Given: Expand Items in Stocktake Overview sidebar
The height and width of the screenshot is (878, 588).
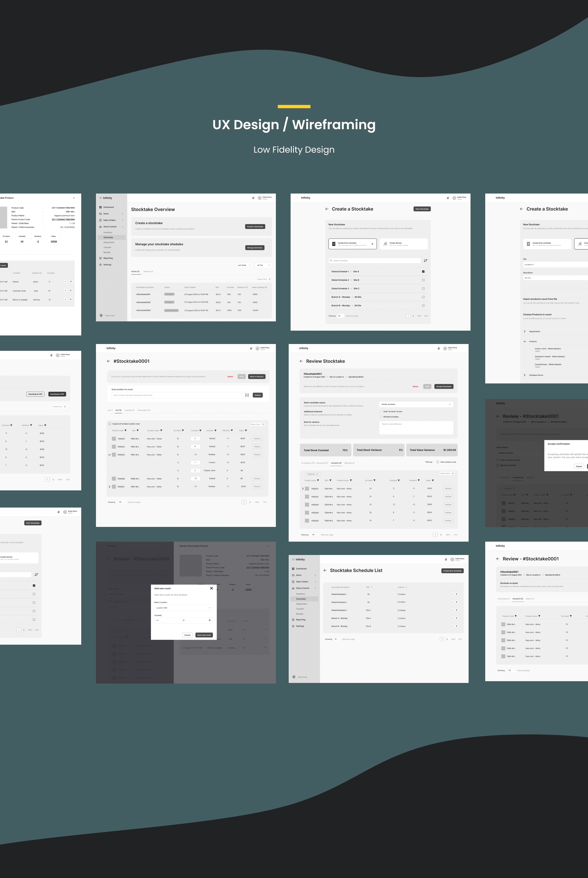Looking at the screenshot, I should [x=122, y=214].
